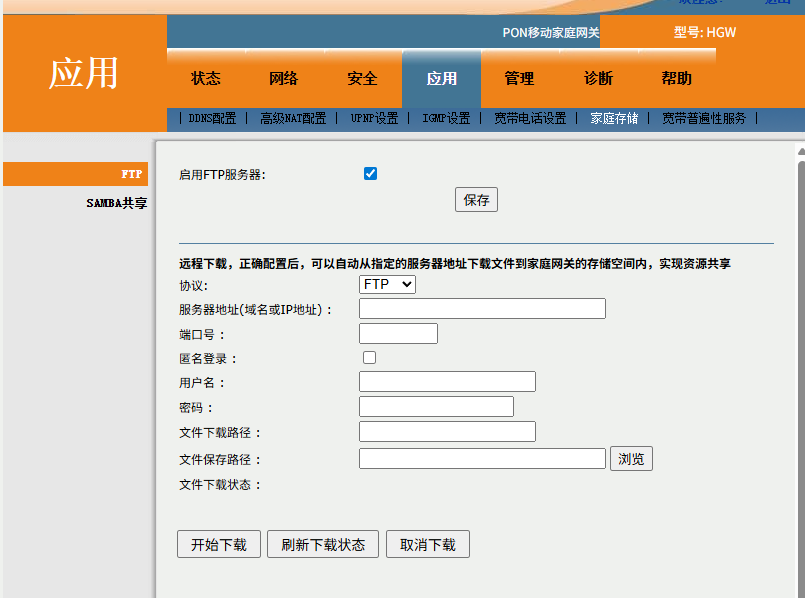Click 刷新下载状态 to refresh the status

click(x=323, y=545)
